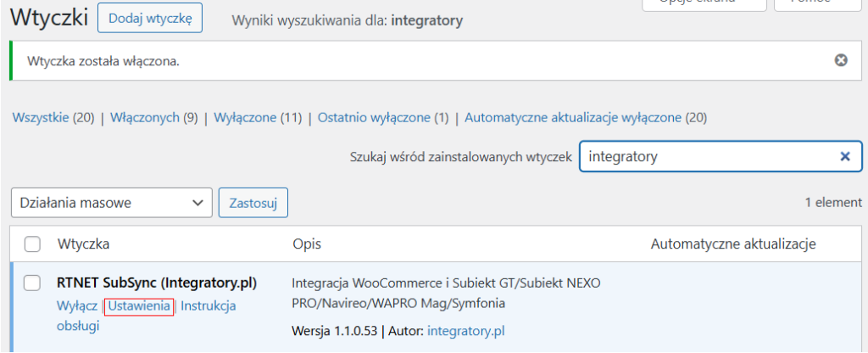The image size is (868, 353).
Task: Deactivate plugin using the "Wyłącz" link
Action: tap(76, 306)
